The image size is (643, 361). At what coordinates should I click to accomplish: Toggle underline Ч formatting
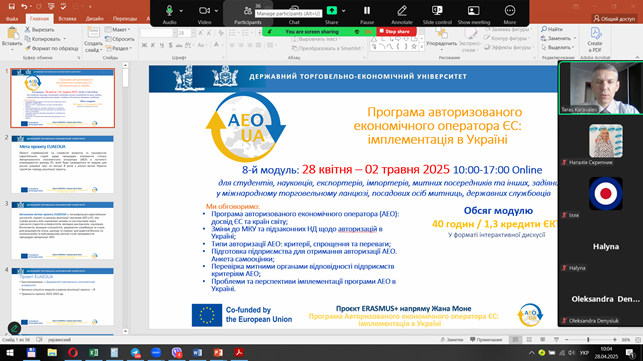[x=162, y=45]
